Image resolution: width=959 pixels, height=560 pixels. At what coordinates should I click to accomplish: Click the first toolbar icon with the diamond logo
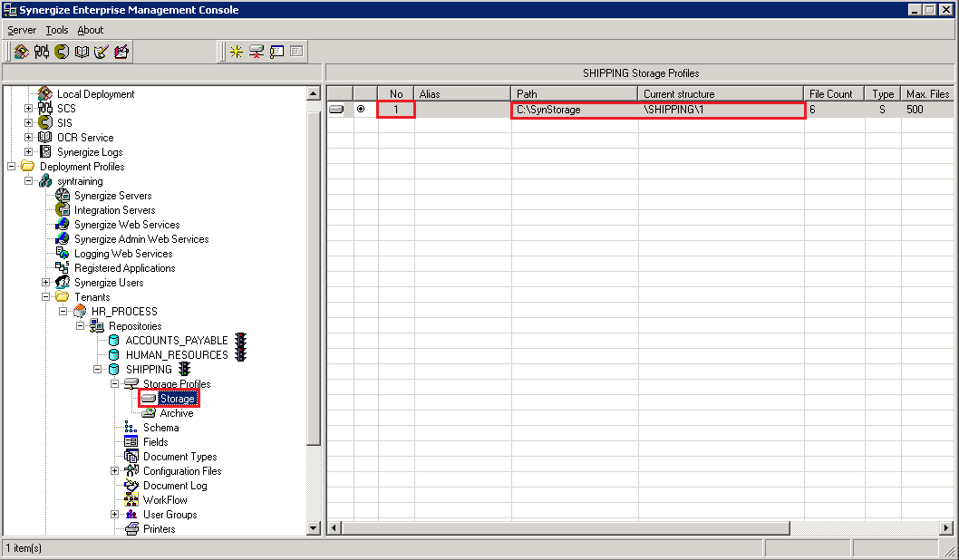pos(22,52)
